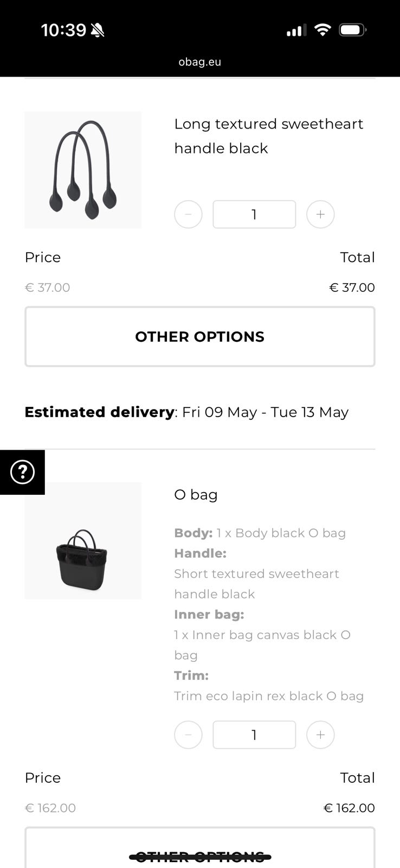
Task: Tap the battery status icon
Action: (352, 30)
